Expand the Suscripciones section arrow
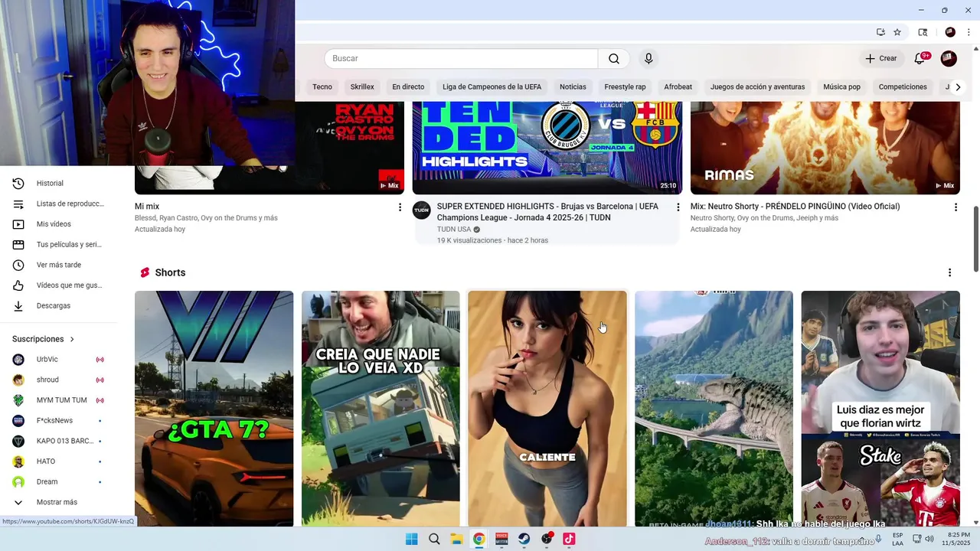This screenshot has width=980, height=551. (72, 339)
